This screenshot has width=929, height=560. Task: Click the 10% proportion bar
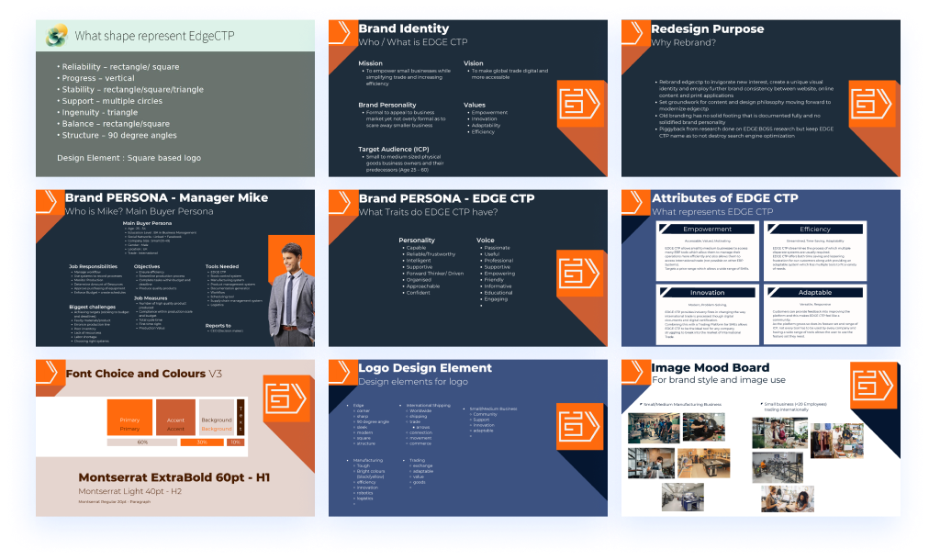click(x=236, y=442)
